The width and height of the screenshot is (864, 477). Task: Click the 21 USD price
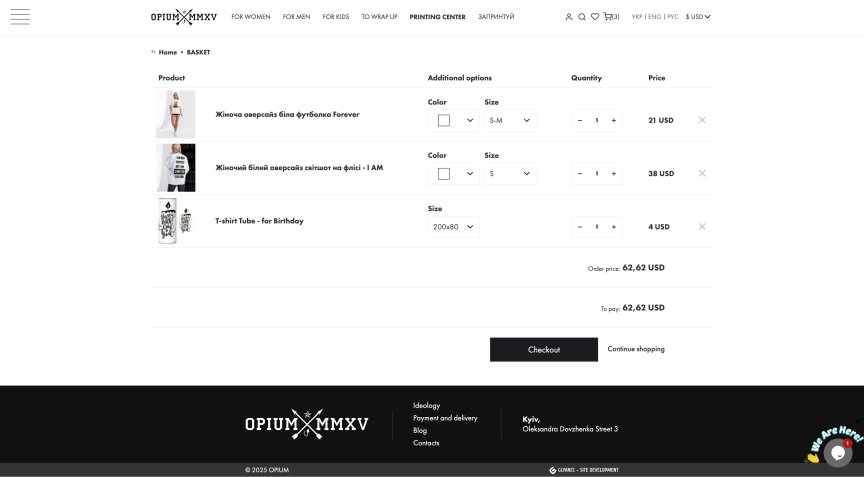click(661, 120)
